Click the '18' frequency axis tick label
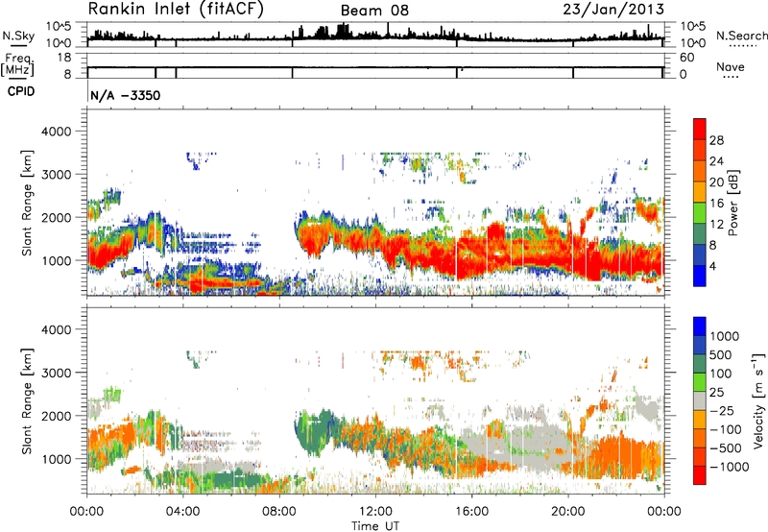The height and width of the screenshot is (532, 768). (x=64, y=58)
